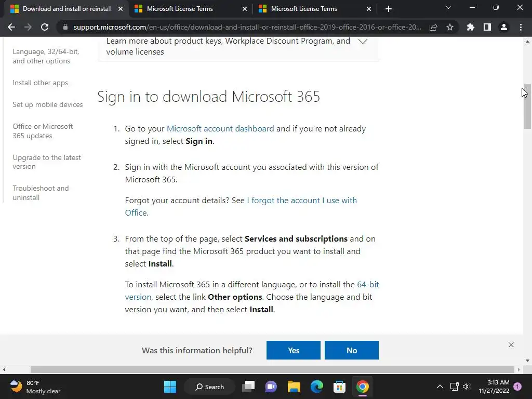Image resolution: width=532 pixels, height=399 pixels.
Task: Open Set up mobile devices sidebar link
Action: (47, 104)
